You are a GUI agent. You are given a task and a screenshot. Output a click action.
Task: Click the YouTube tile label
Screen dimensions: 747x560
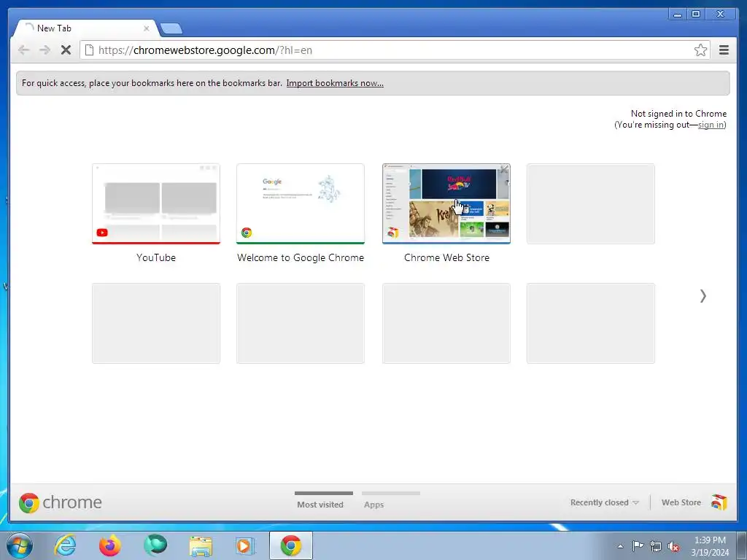coord(156,257)
